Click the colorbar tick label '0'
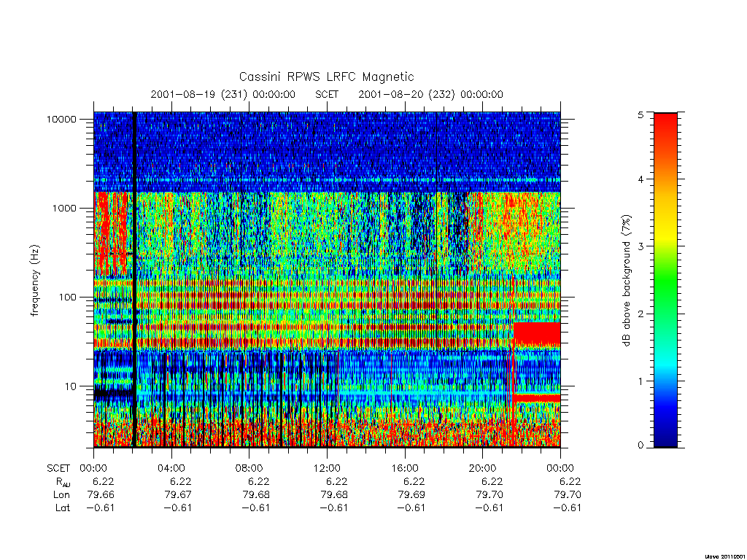This screenshot has height=560, width=747. 640,446
